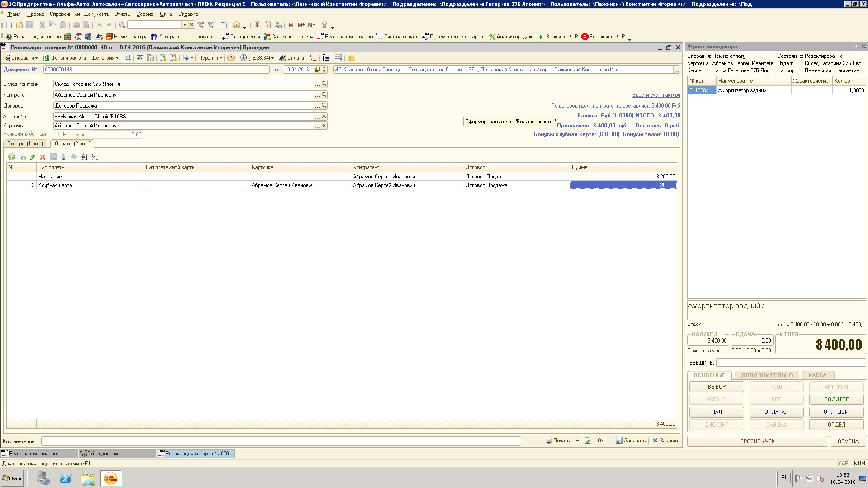Click the new document icon
The image size is (868, 488).
tap(9, 25)
